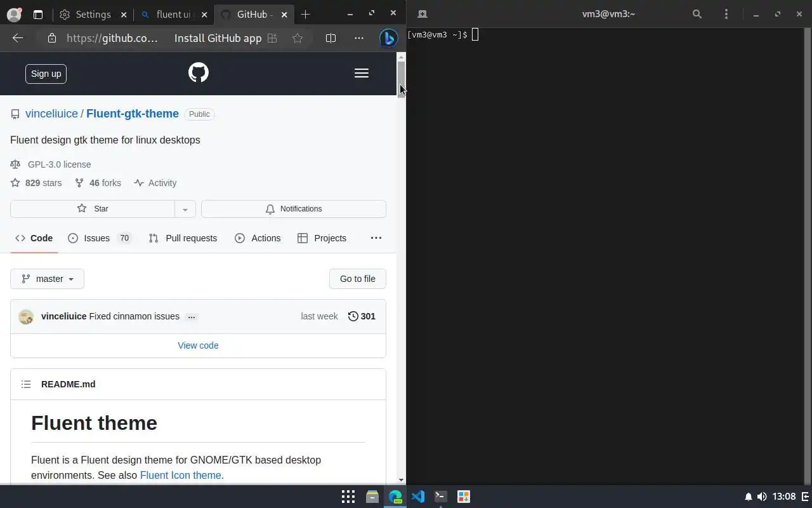Star the repository
The image size is (812, 508).
tap(93, 209)
